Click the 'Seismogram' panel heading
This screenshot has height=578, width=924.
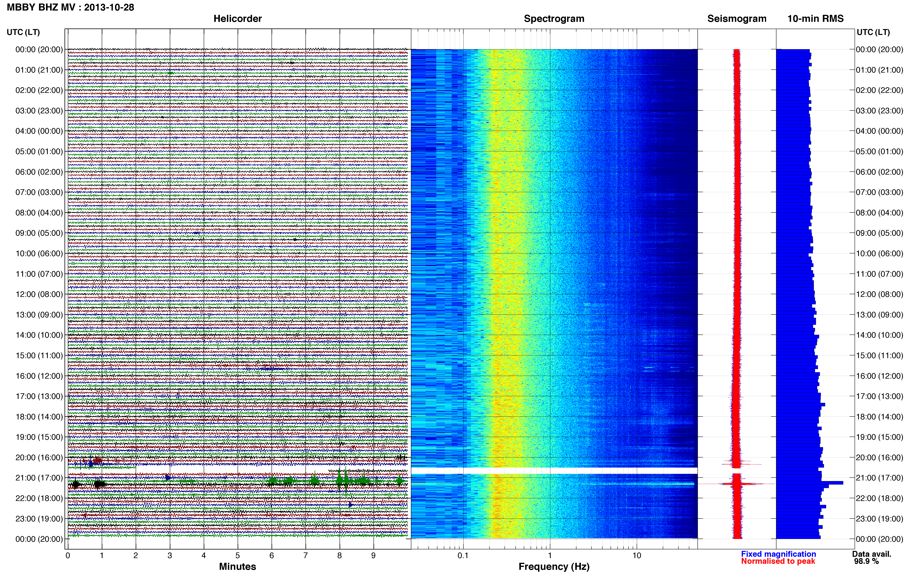[x=737, y=19]
